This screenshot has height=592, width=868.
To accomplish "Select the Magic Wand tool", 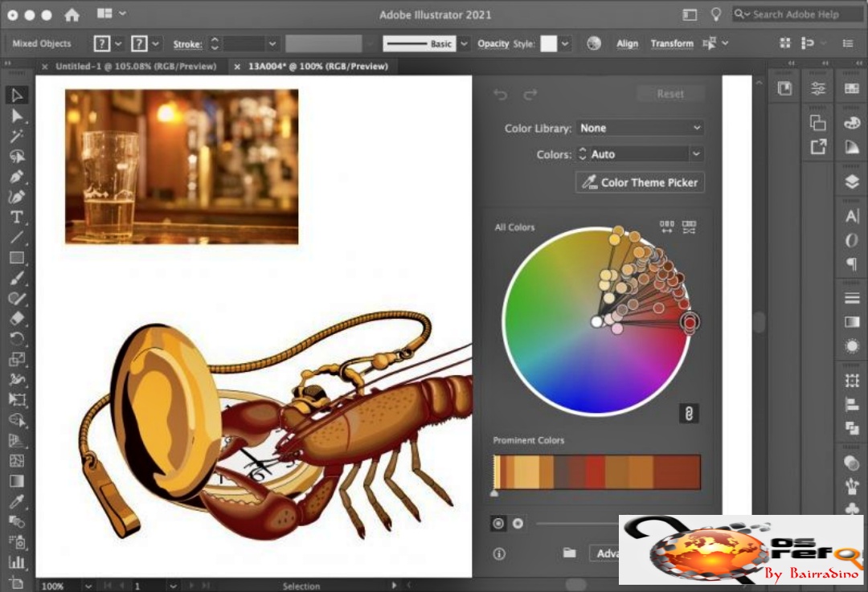I will pyautogui.click(x=17, y=136).
